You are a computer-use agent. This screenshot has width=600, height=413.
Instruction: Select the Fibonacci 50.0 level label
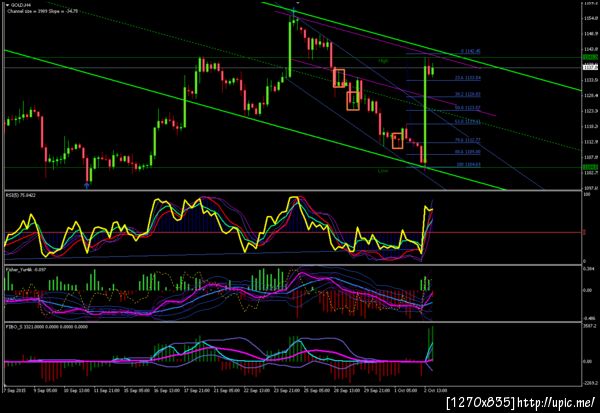click(x=468, y=108)
